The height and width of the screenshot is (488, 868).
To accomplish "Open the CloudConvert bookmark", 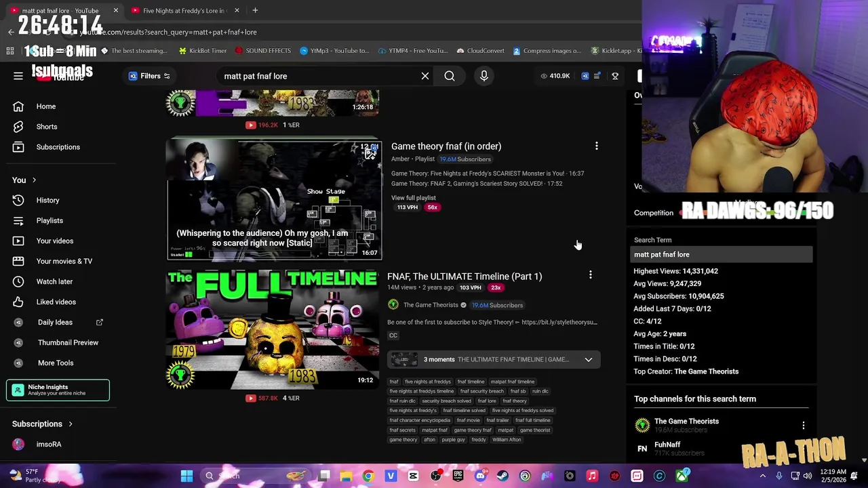I will pyautogui.click(x=480, y=51).
